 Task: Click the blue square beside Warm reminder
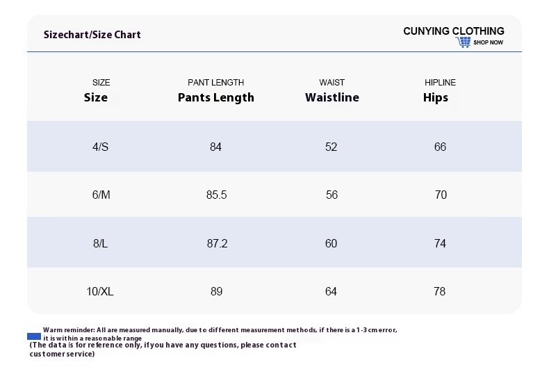[x=34, y=336]
